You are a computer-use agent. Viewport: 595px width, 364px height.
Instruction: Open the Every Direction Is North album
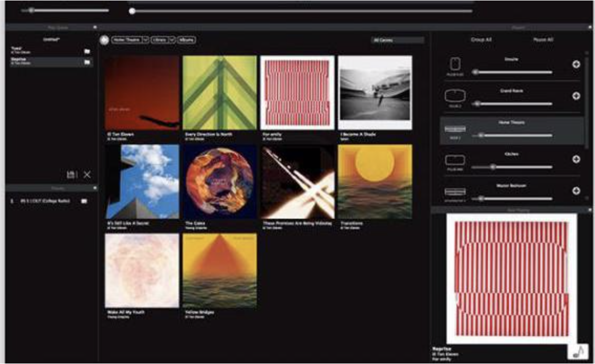click(220, 93)
